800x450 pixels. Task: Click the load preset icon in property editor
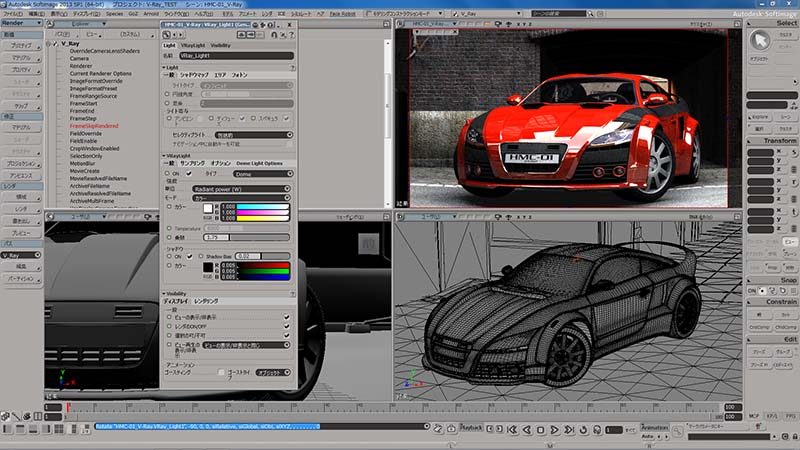(x=242, y=35)
